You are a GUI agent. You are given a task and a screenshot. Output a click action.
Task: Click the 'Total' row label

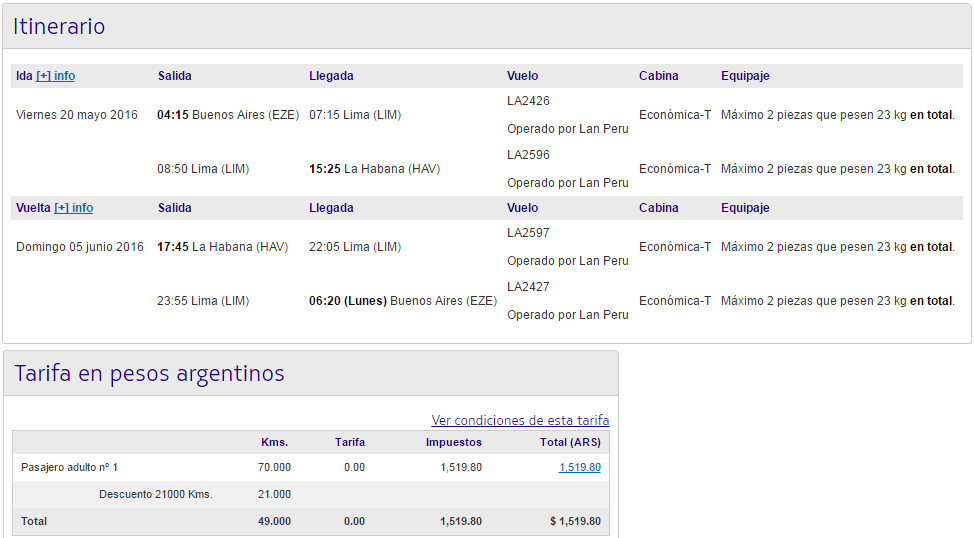(x=34, y=521)
